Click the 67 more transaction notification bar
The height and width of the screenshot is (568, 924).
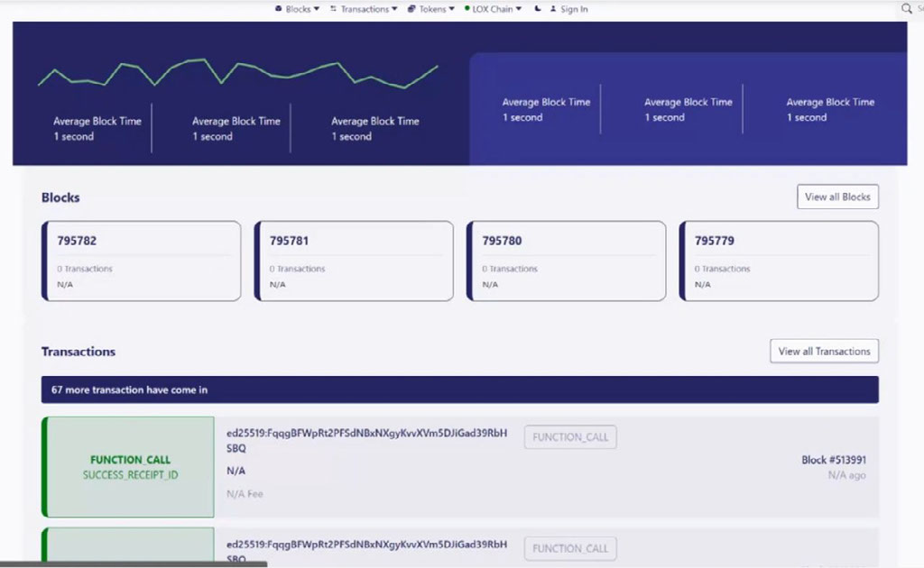(x=459, y=389)
